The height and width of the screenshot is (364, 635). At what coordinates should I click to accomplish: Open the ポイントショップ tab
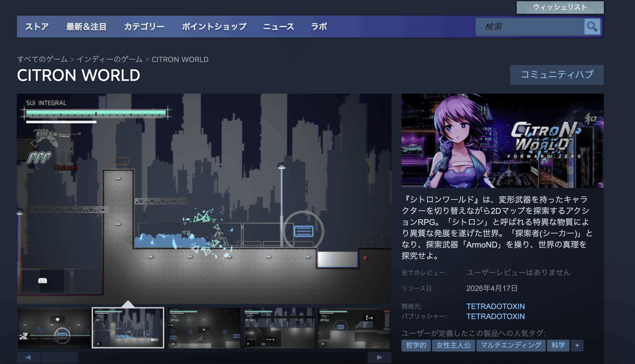214,26
